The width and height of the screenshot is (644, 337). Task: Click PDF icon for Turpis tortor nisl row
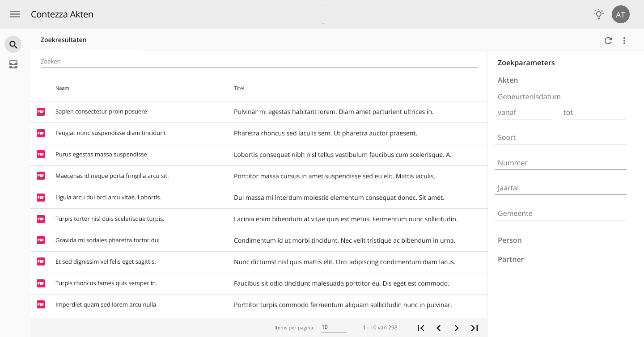41,219
